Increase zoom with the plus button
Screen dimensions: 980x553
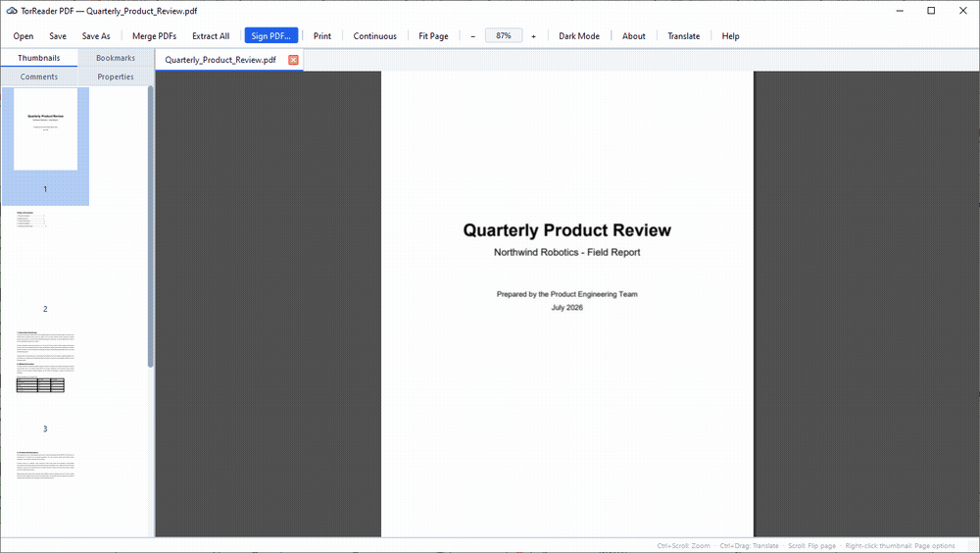pos(533,36)
